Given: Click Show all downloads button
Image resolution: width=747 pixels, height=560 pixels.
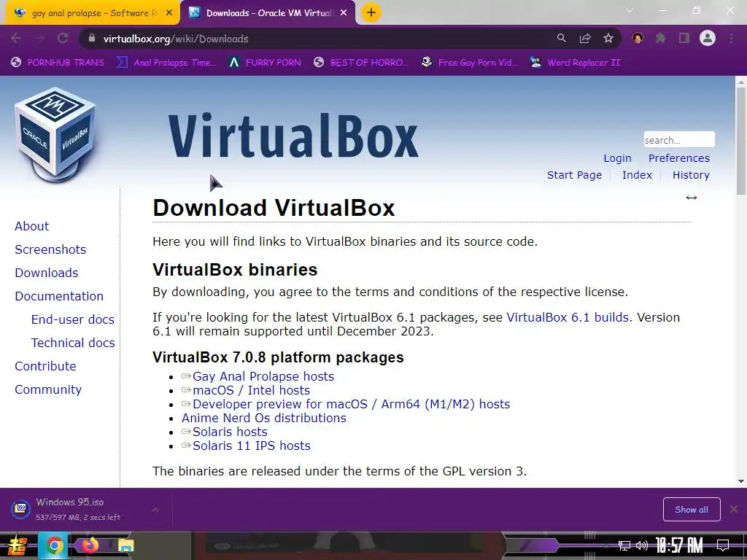Looking at the screenshot, I should [692, 510].
